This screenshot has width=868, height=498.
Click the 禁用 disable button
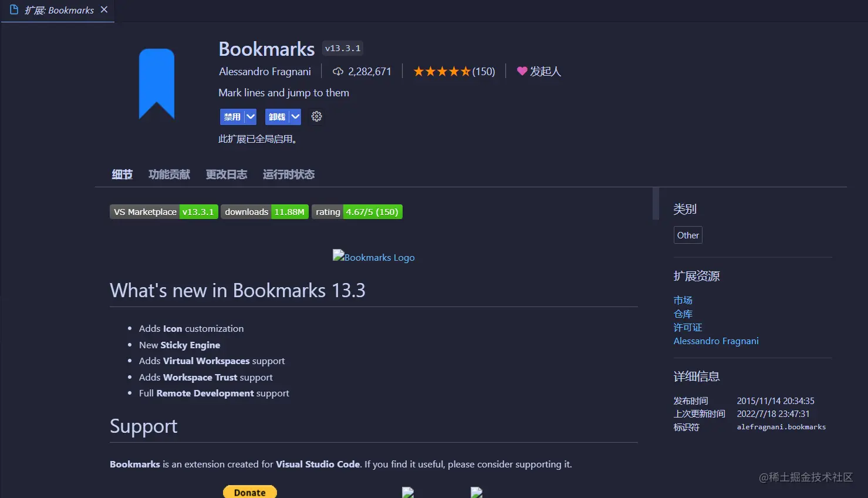(x=232, y=117)
